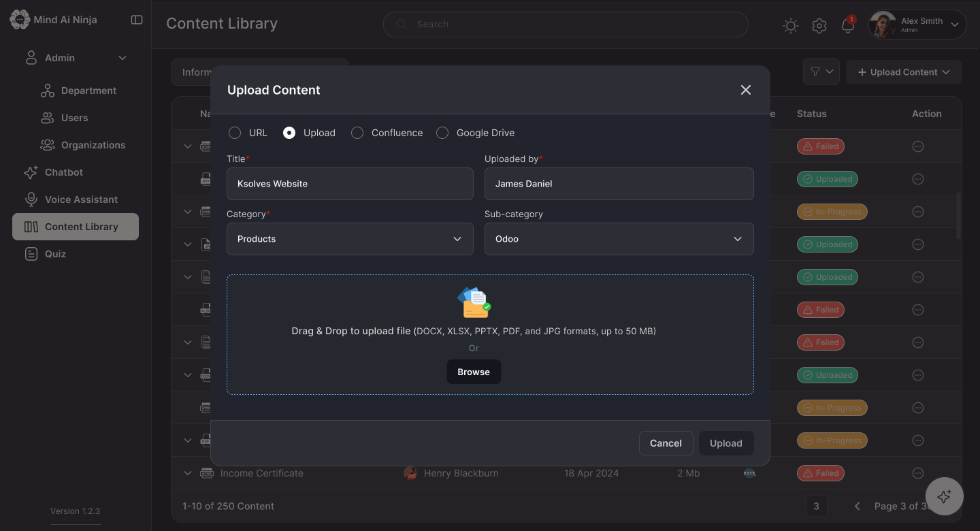Click the Cancel button
Image resolution: width=980 pixels, height=531 pixels.
point(666,443)
